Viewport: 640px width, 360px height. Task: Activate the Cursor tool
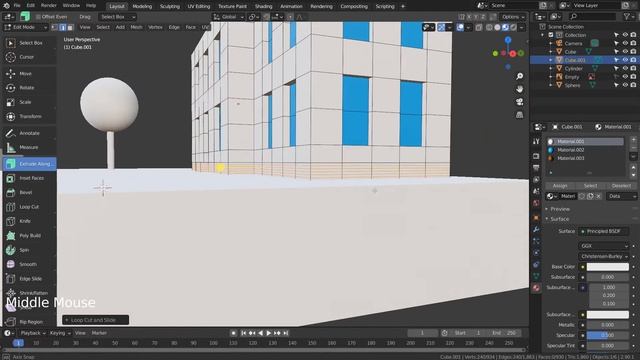click(x=29, y=57)
